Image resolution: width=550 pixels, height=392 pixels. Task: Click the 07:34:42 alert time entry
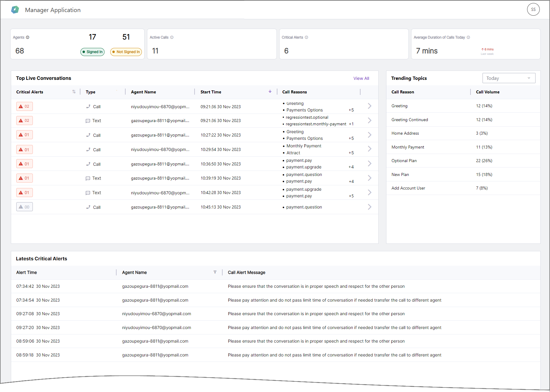[38, 286]
